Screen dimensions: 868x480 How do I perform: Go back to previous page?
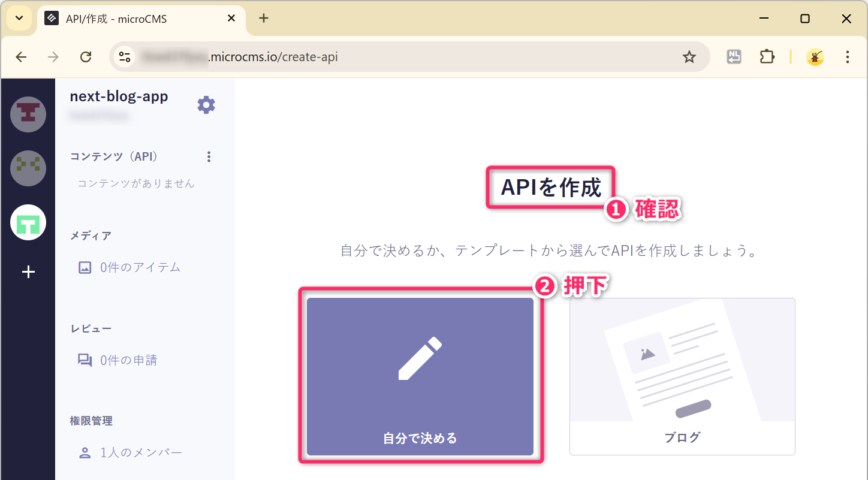click(22, 57)
